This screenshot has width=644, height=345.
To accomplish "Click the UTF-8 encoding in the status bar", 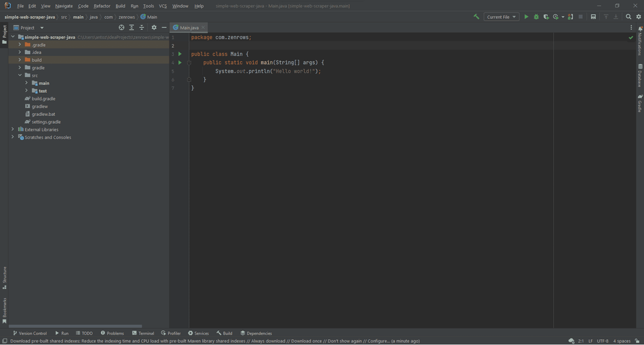I will tap(603, 341).
